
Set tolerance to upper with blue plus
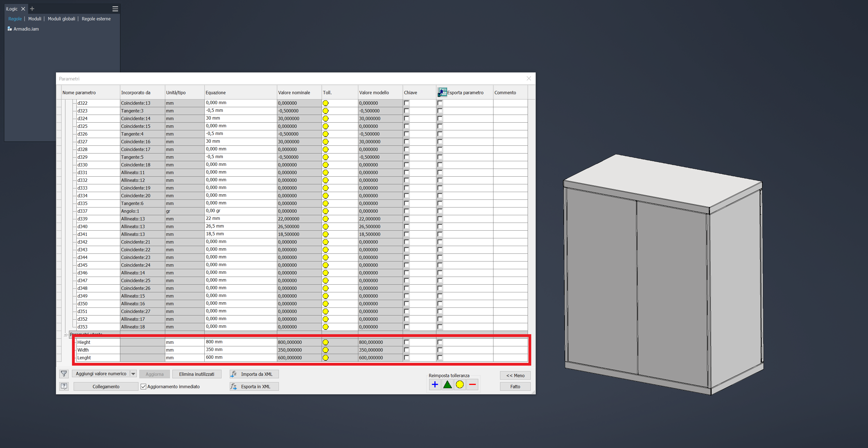coord(435,385)
